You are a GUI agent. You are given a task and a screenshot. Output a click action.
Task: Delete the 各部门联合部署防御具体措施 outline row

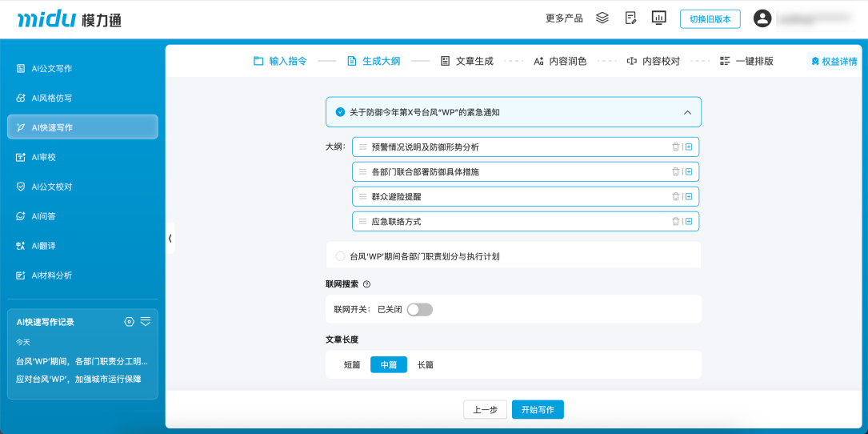[675, 172]
